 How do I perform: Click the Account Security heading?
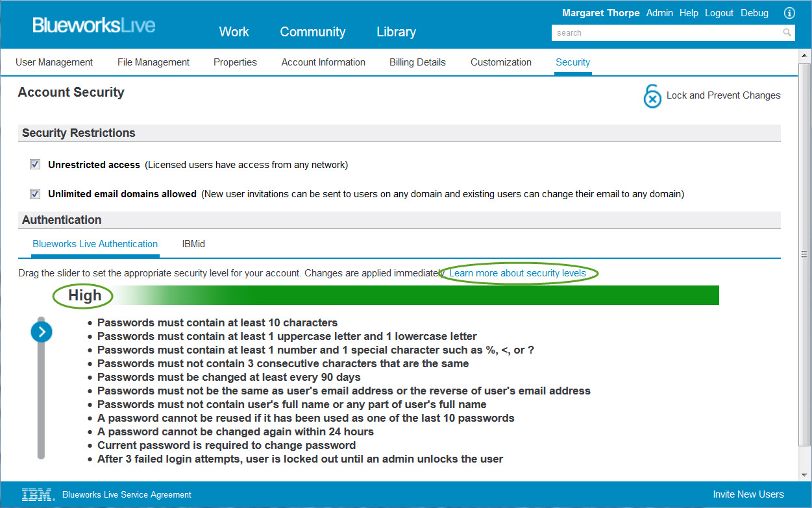[x=71, y=92]
